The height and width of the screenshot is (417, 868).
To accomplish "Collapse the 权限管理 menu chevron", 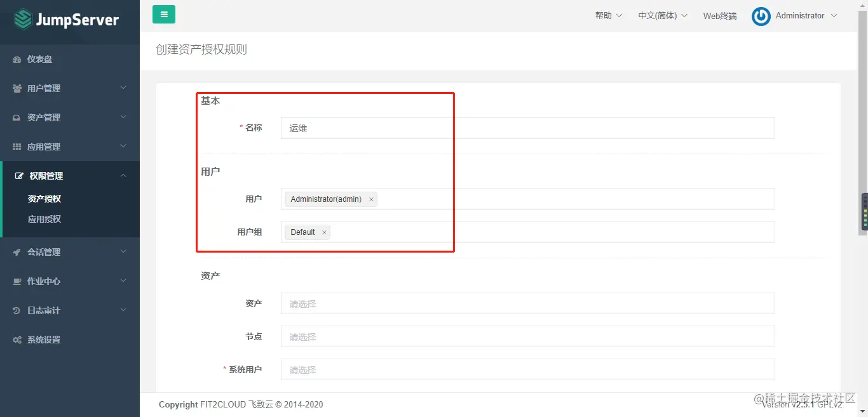I will click(123, 175).
